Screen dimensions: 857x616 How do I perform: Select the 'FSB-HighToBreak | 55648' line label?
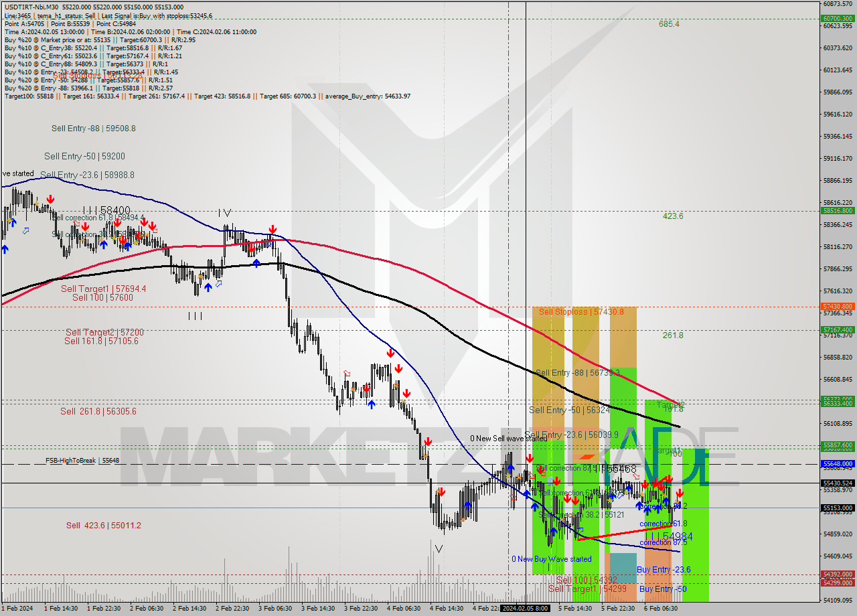82,461
